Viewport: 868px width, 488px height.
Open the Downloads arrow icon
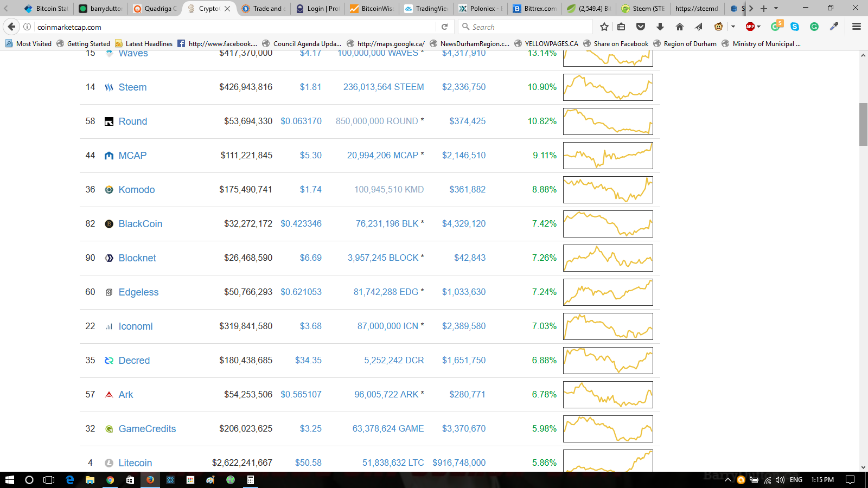click(x=660, y=27)
